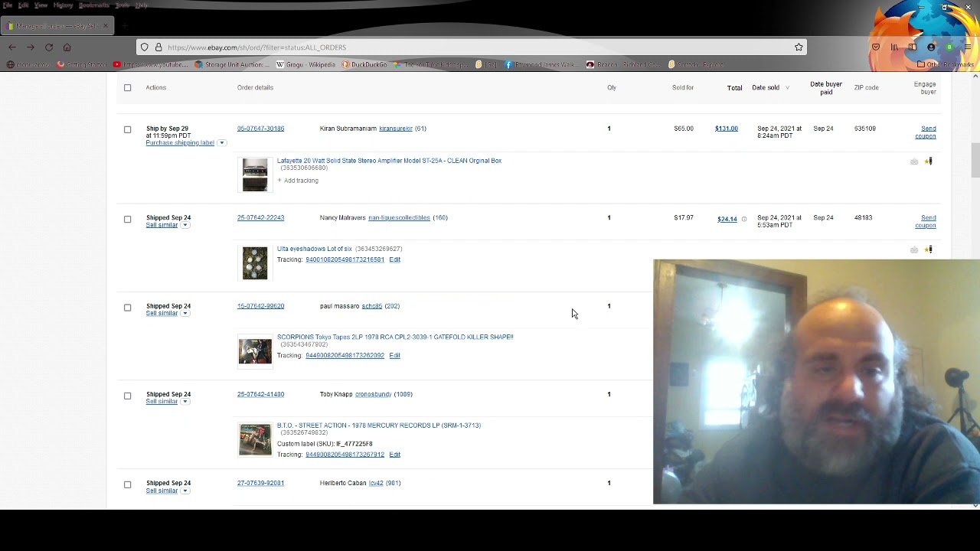The image size is (980, 551).
Task: Click Purchase shipping label link
Action: pos(180,142)
